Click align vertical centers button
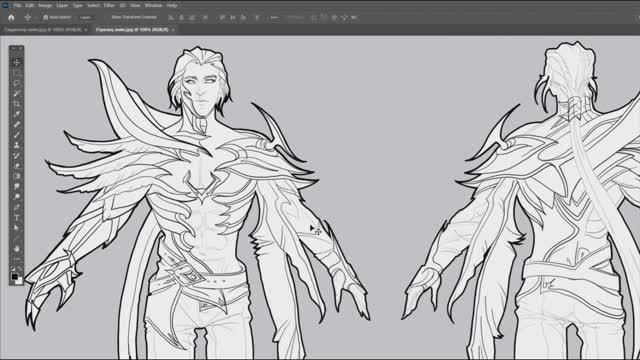The width and height of the screenshot is (640, 360). pos(233,18)
